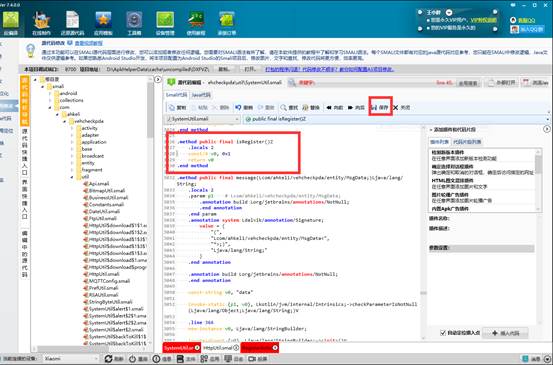Image resolution: width=553 pixels, height=365 pixels.
Task: Click the Undo (撤销) arrow in the editor toolbar
Action: (238, 107)
